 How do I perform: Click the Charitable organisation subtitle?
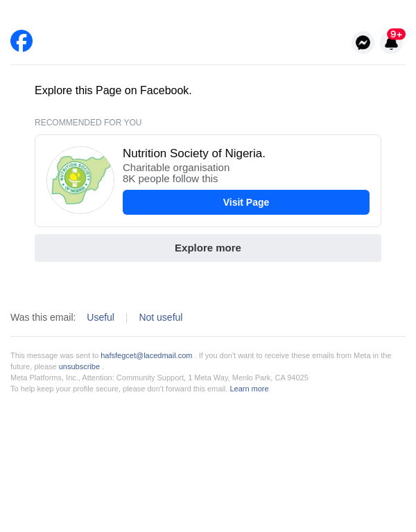(176, 168)
